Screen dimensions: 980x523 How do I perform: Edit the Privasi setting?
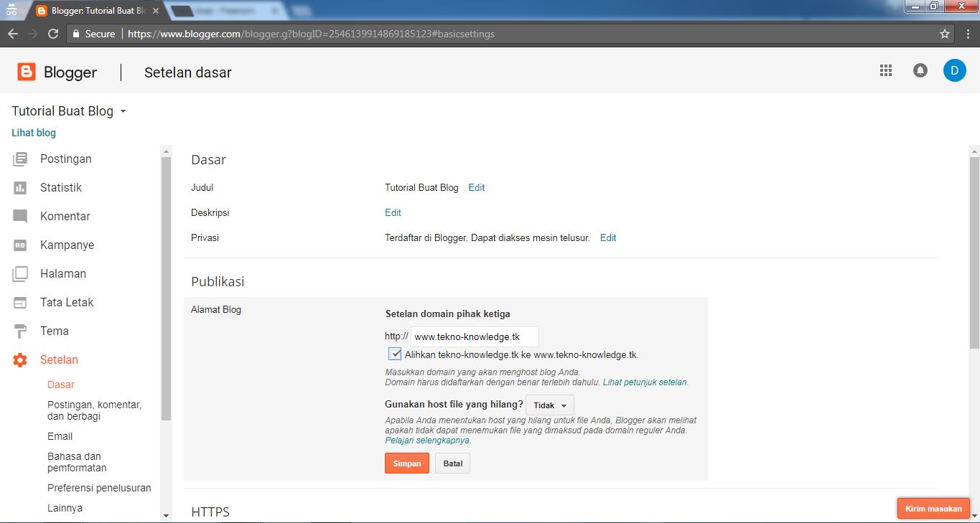point(608,237)
